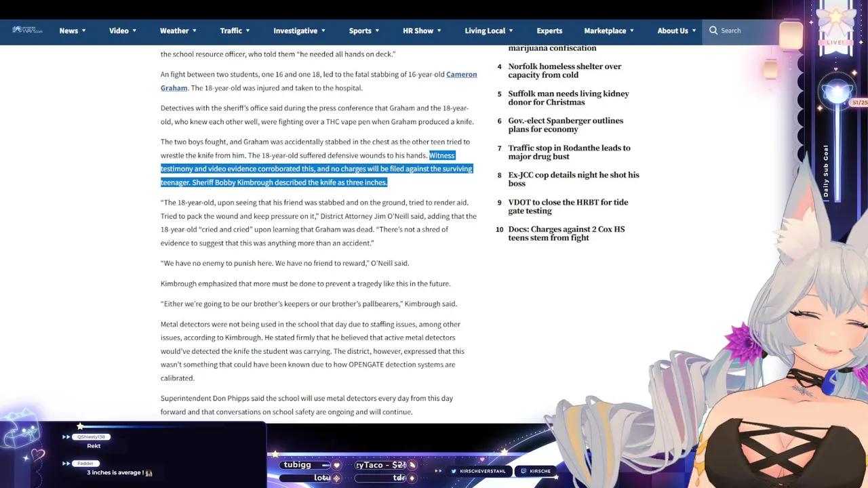868x488 pixels.
Task: Click the round icon beside tdr
Action: pyautogui.click(x=412, y=478)
